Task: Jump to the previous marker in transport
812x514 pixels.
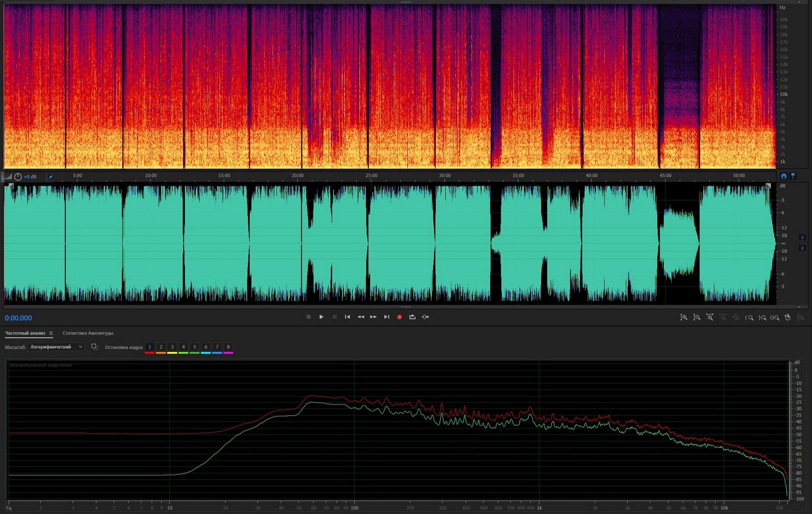Action: point(348,317)
